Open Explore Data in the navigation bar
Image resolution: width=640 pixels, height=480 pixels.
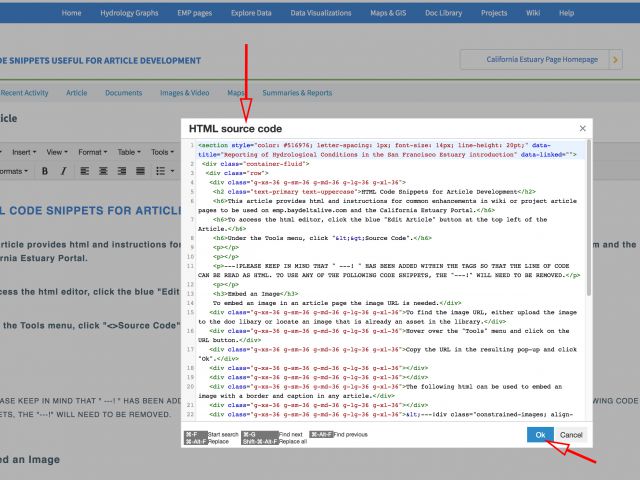click(x=251, y=13)
